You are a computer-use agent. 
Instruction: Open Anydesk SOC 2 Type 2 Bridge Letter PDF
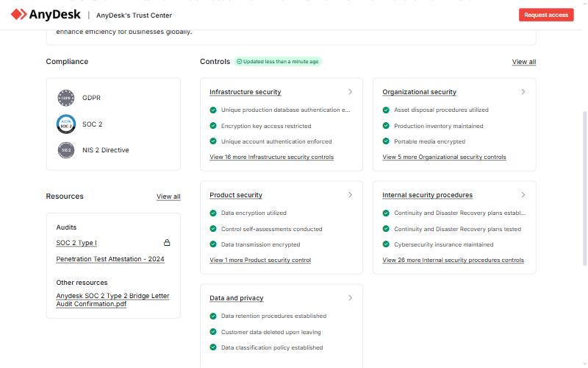coord(113,300)
